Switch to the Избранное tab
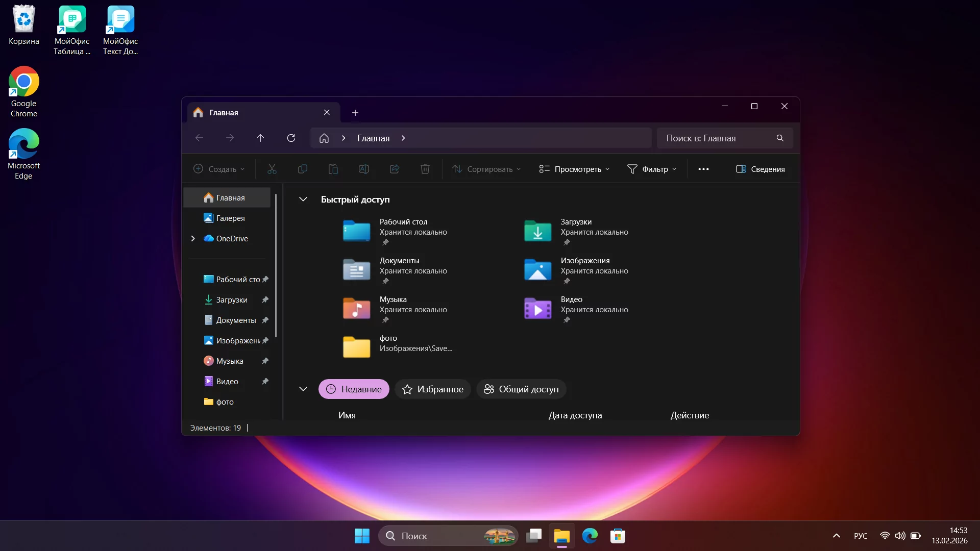Viewport: 980px width, 551px height. point(432,389)
